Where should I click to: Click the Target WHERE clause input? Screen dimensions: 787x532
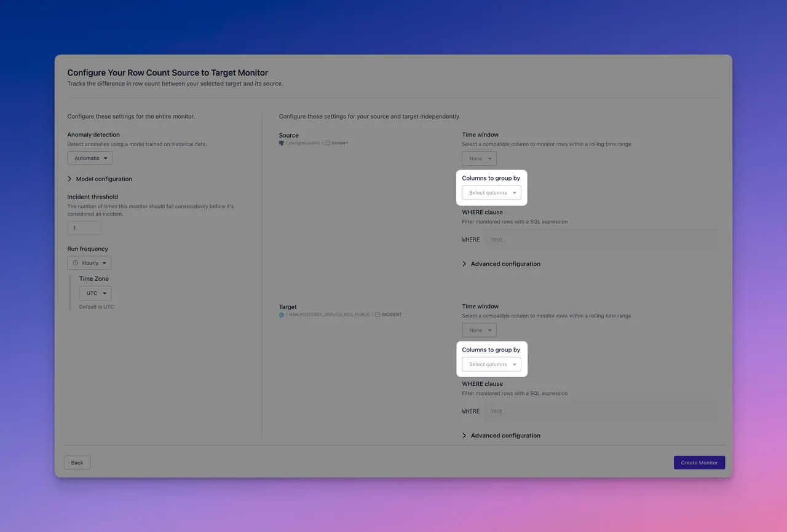(601, 412)
